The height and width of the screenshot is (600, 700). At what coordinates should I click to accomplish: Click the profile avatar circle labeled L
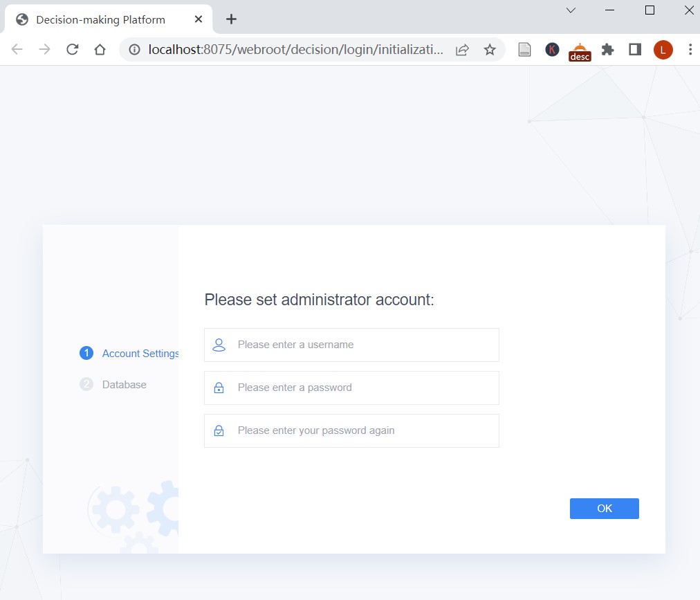tap(663, 49)
